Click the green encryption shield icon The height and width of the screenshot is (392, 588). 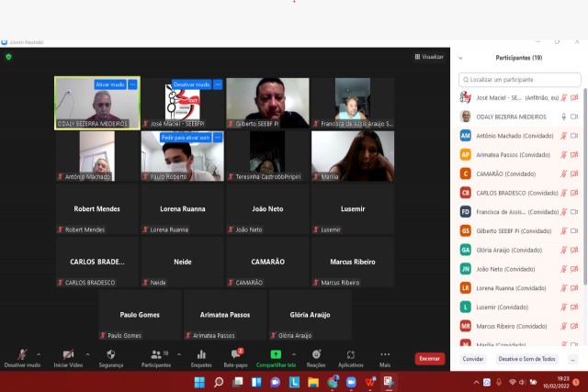tap(8, 57)
